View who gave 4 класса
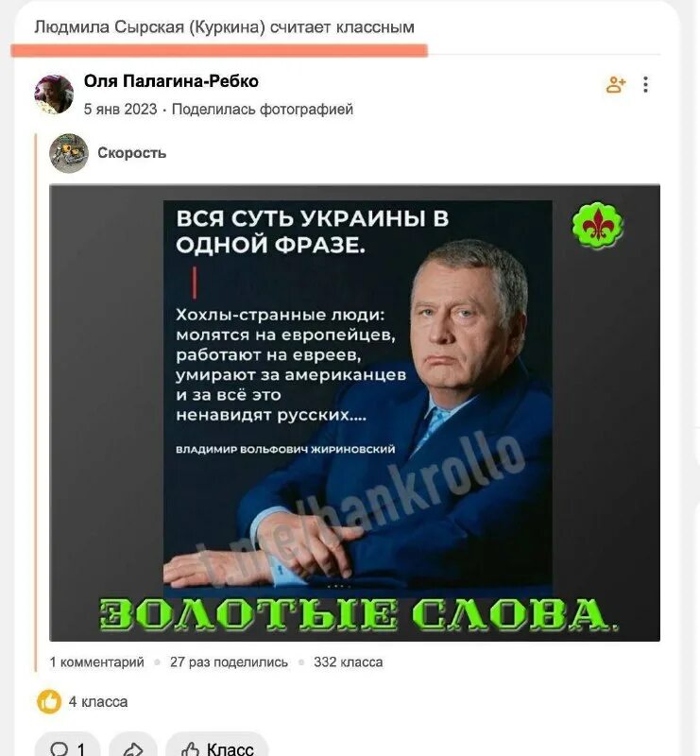This screenshot has width=700, height=756. click(98, 701)
